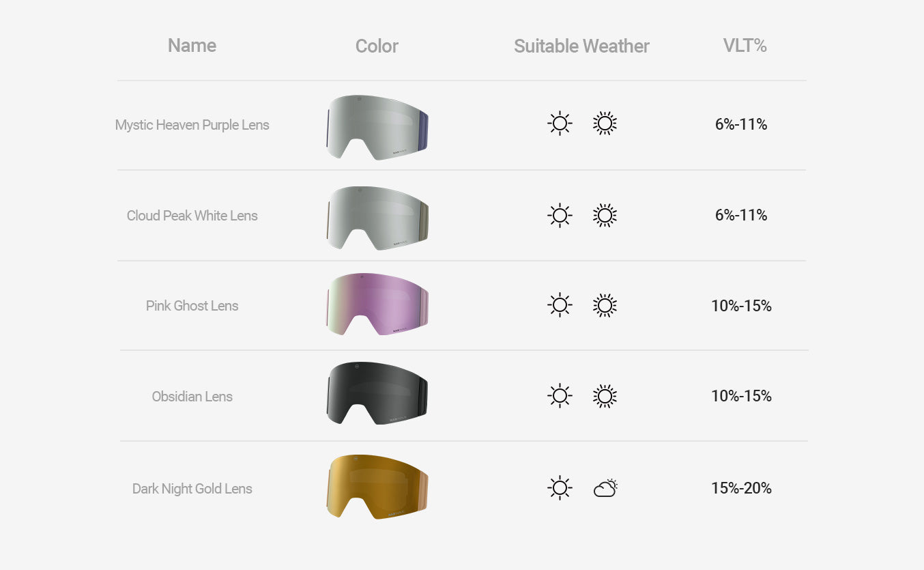
Task: Click the Obsidian Lens name text
Action: coord(192,397)
